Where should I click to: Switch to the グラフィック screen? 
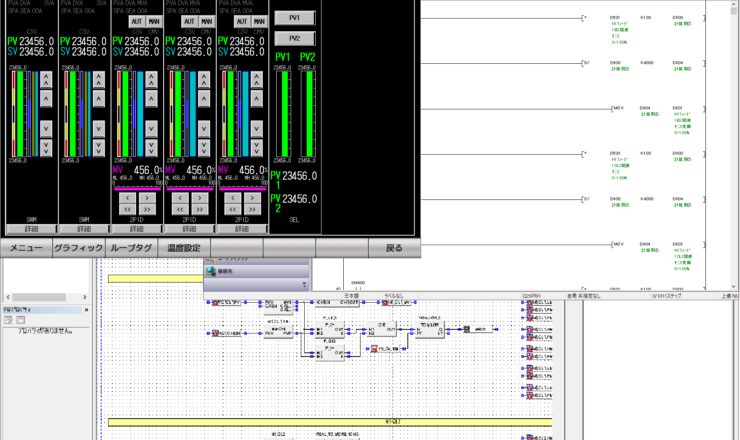(x=78, y=248)
